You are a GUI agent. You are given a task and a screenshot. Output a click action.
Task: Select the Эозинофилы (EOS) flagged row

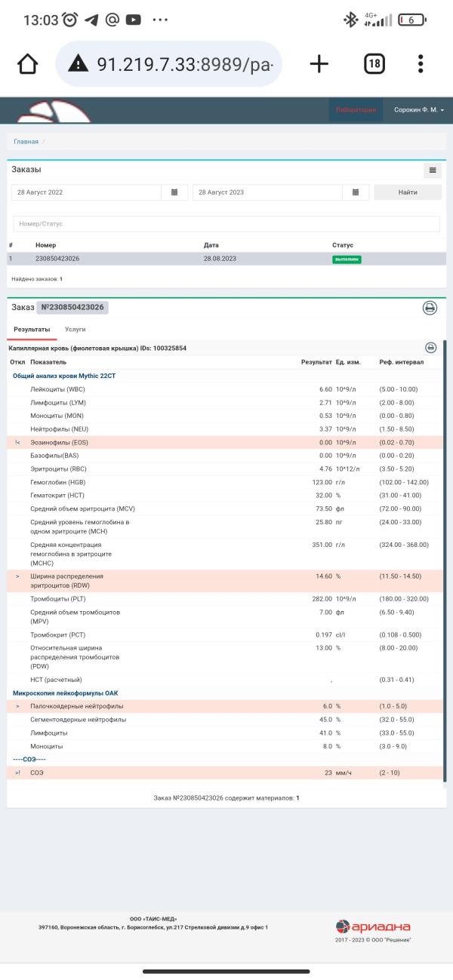(226, 443)
